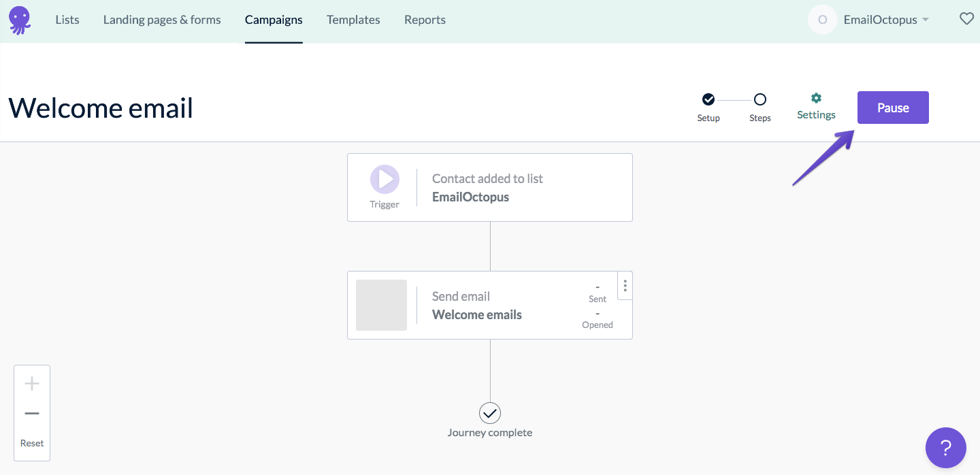Toggle the journey state with Pause
The width and height of the screenshot is (980, 475).
pyautogui.click(x=892, y=107)
